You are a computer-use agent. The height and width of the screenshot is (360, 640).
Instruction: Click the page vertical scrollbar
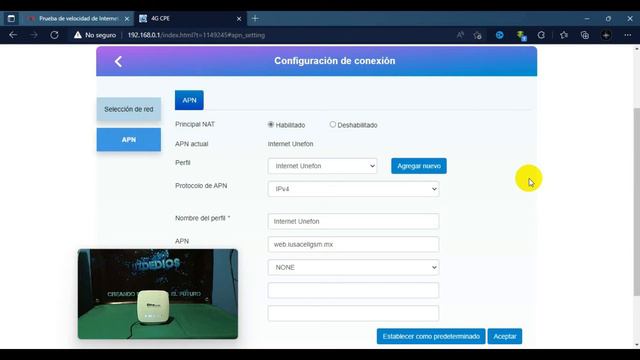coord(636,202)
